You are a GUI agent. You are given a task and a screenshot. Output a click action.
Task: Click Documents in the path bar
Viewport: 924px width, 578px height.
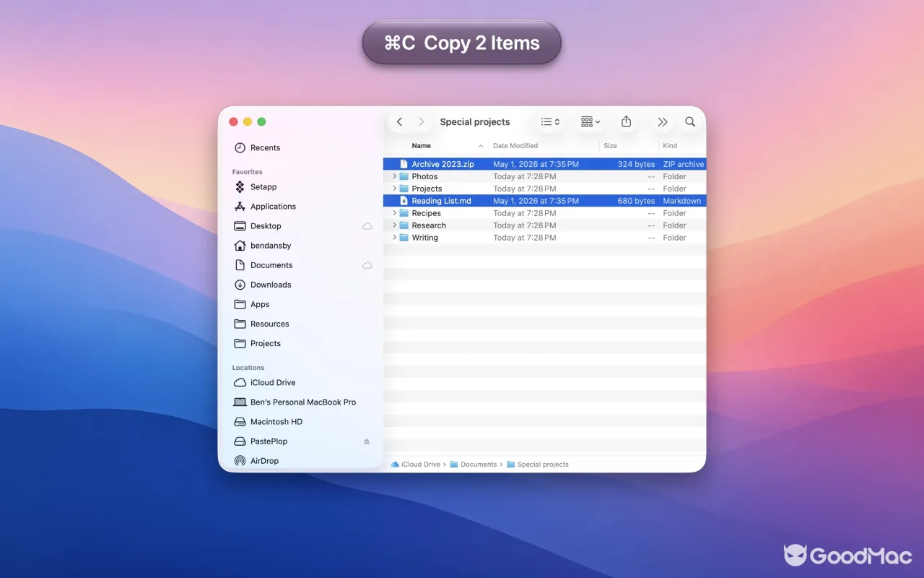pos(474,465)
